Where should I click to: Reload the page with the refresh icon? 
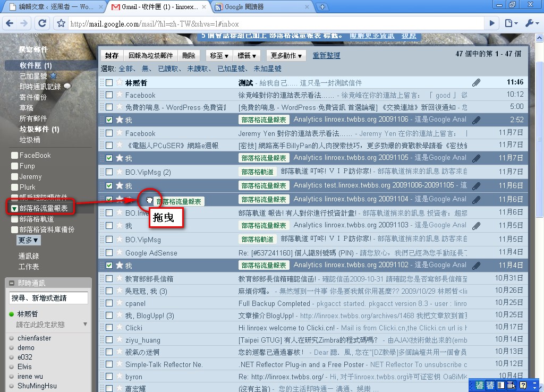point(42,23)
